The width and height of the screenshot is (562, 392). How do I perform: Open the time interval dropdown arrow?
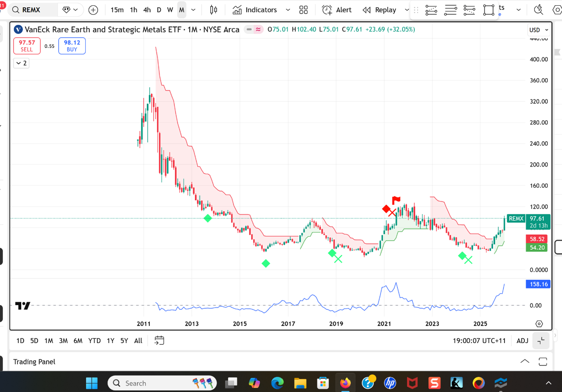194,10
